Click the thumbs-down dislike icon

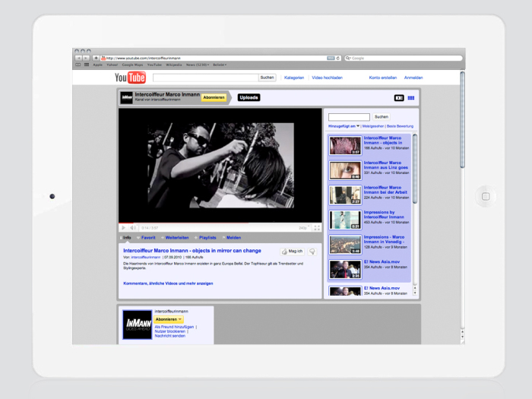[x=312, y=252]
